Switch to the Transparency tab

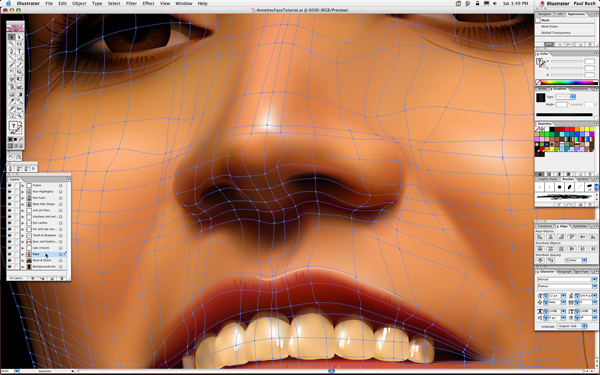pyautogui.click(x=580, y=89)
